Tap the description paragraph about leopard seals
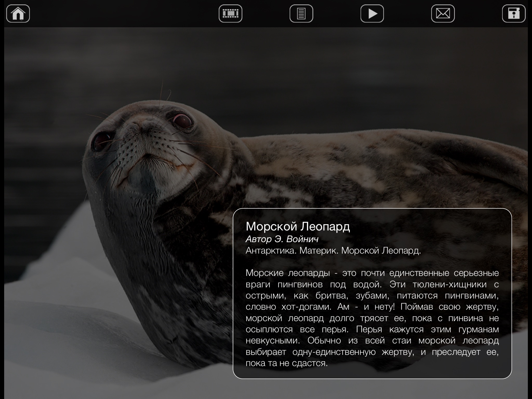This screenshot has height=399, width=532. pos(372,318)
